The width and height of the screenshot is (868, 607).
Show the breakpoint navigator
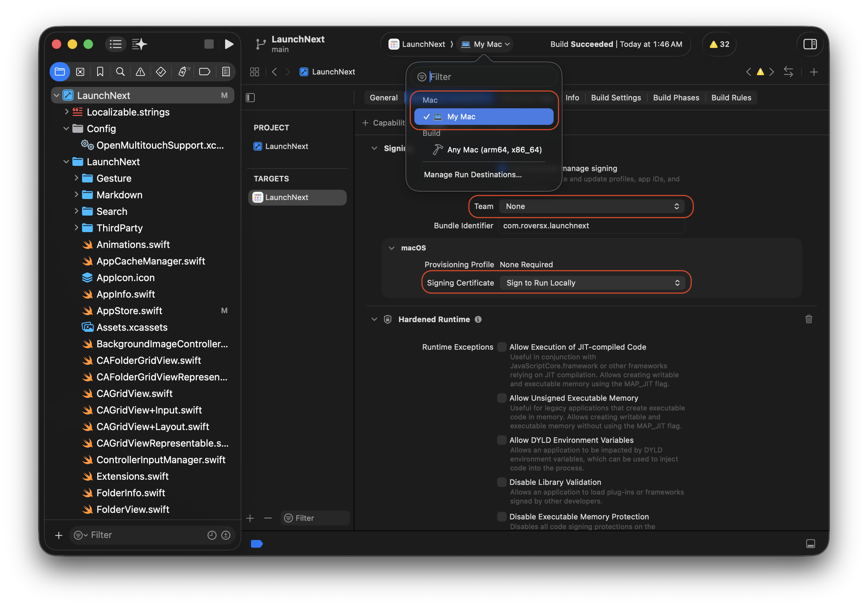(x=204, y=72)
